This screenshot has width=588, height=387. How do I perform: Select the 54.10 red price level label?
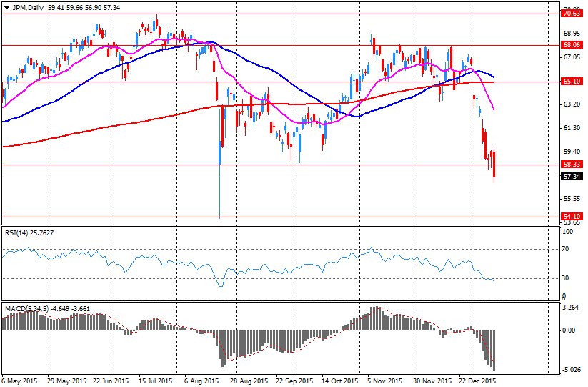pyautogui.click(x=572, y=217)
